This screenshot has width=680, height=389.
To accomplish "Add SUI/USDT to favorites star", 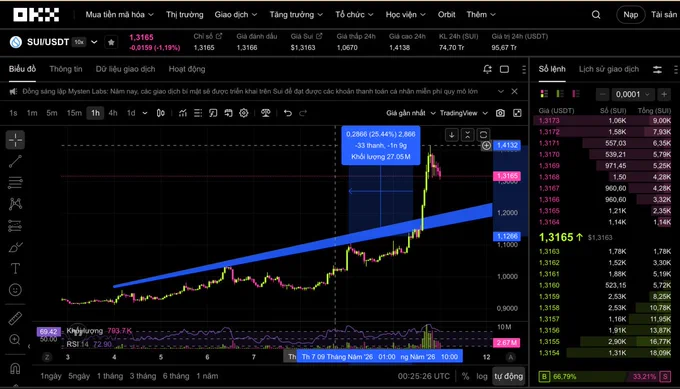I will click(x=111, y=42).
